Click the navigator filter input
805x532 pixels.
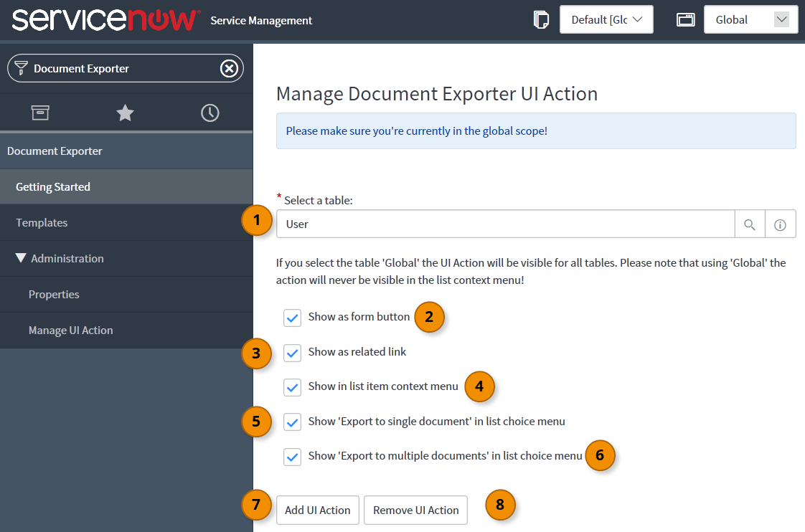click(x=126, y=68)
